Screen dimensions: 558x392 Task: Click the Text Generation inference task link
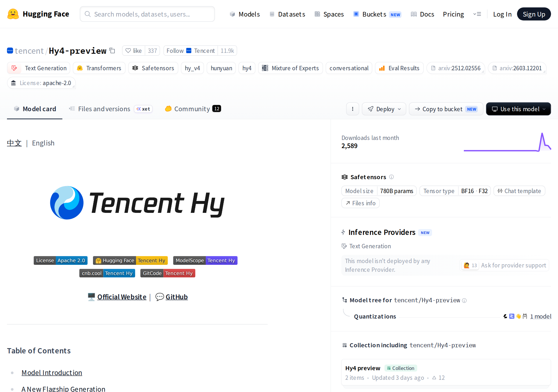pos(366,246)
